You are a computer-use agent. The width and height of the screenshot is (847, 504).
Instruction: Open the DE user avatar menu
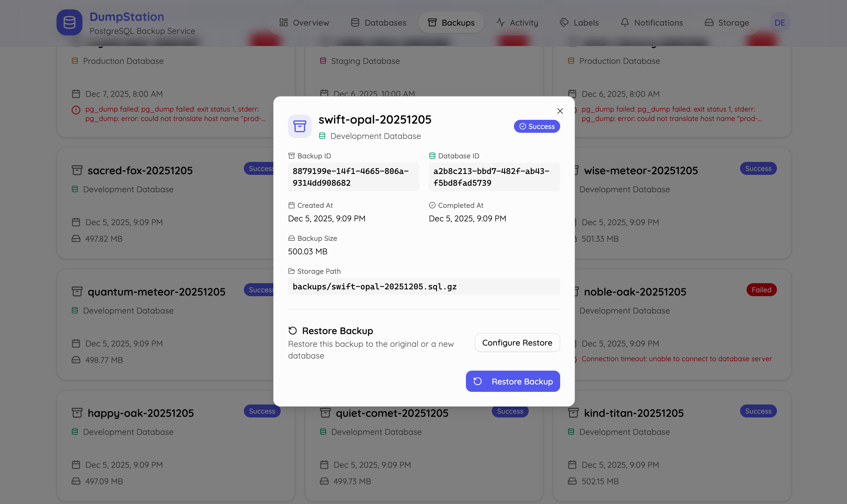tap(779, 22)
